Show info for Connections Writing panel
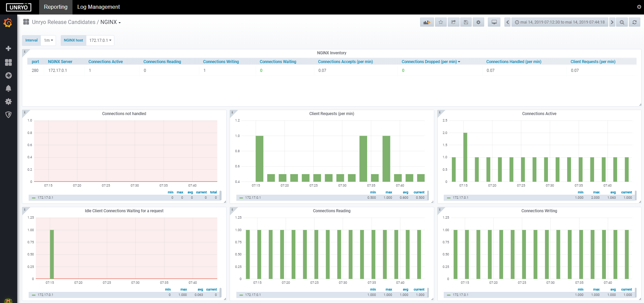The width and height of the screenshot is (644, 303). 440,210
